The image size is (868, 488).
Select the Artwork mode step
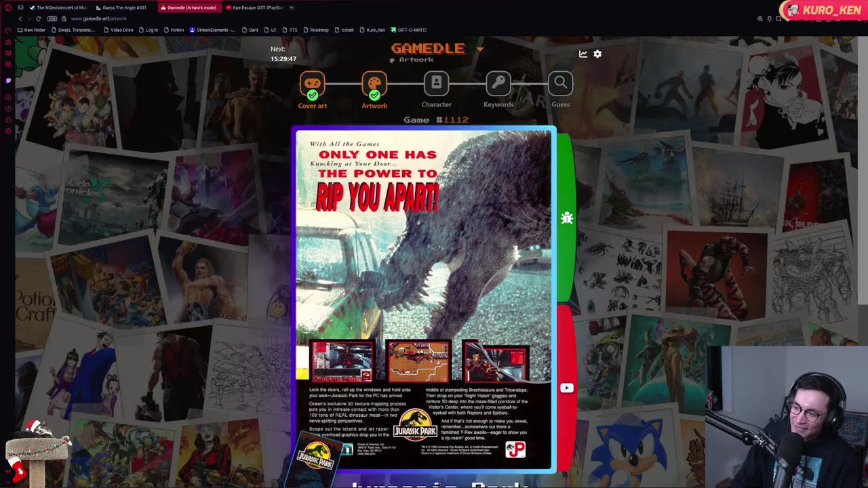coord(374,90)
